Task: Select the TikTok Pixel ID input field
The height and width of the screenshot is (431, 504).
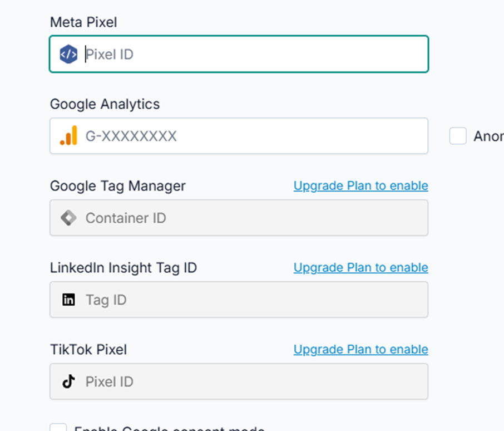Action: pyautogui.click(x=250, y=382)
